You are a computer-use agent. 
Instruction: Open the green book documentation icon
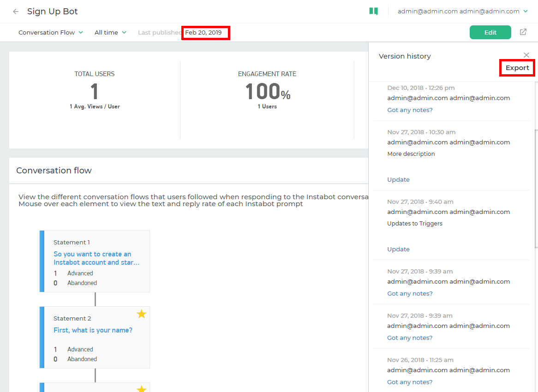(x=374, y=12)
